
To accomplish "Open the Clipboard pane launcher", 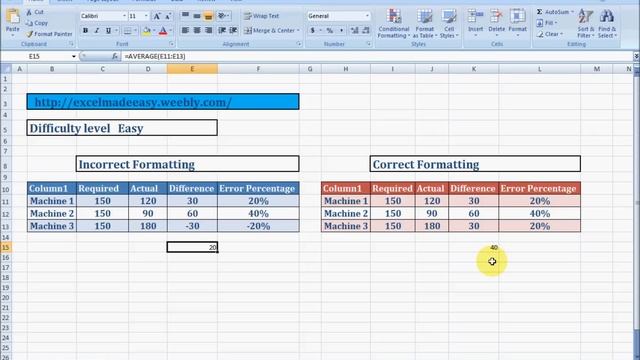I will [71, 44].
